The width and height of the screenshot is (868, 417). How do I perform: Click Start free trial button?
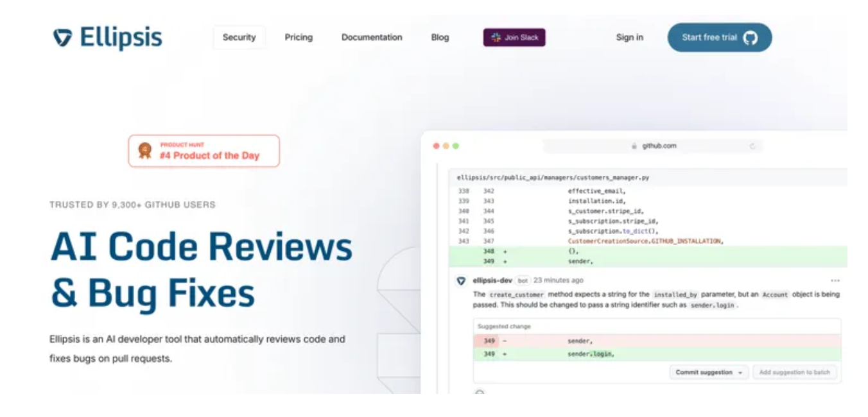click(719, 37)
